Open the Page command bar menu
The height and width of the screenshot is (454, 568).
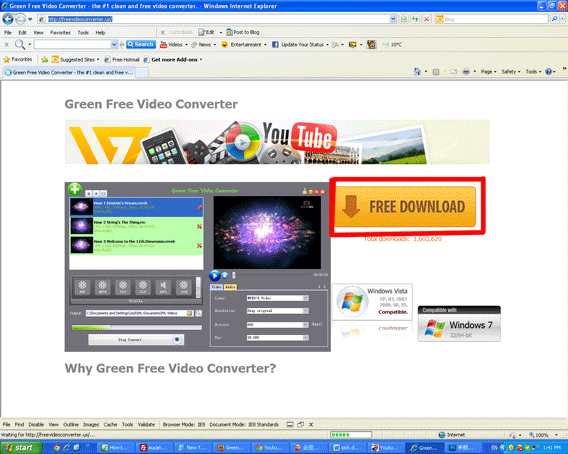[488, 72]
